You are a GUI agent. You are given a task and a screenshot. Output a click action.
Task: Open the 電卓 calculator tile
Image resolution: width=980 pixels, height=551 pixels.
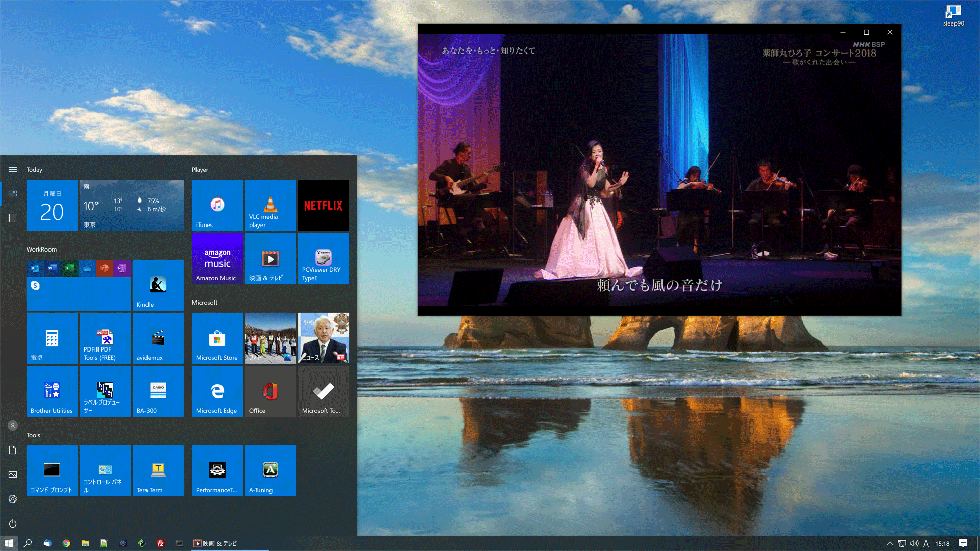(52, 338)
